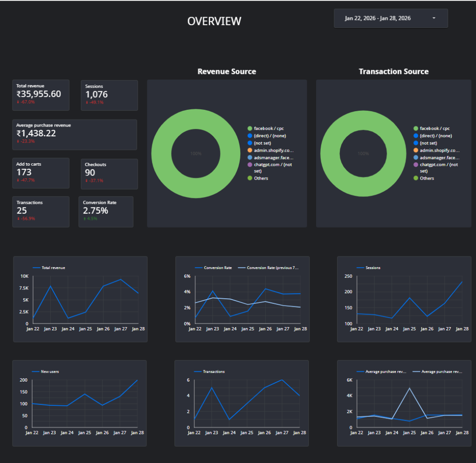Click the green up arrow under Conversion Rate
476x463 pixels.
[x=85, y=219]
